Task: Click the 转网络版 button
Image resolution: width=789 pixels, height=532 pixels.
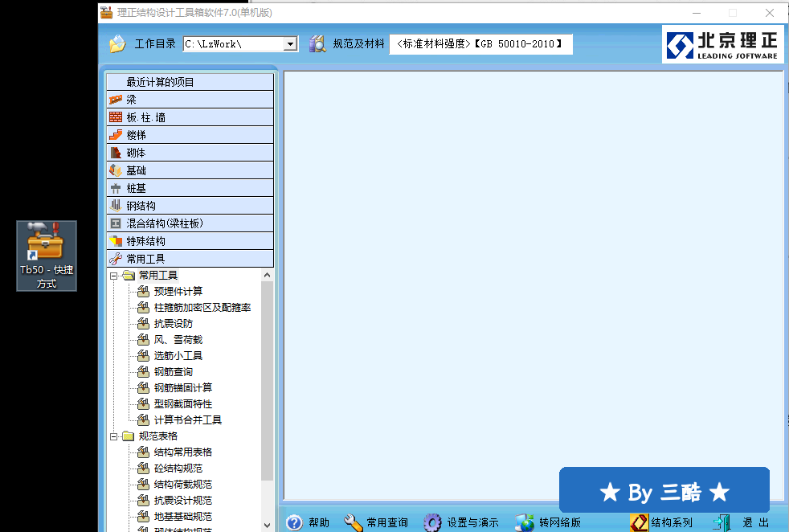Action: click(x=549, y=523)
